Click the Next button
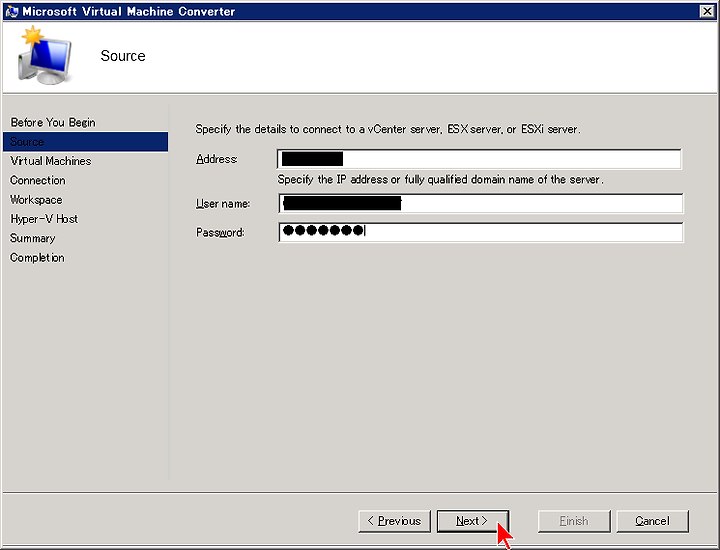 pos(472,521)
